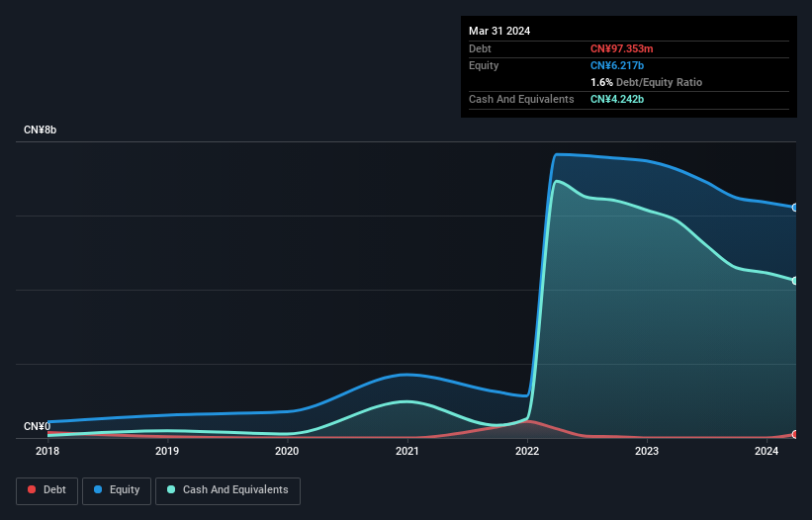Select the Equity endpoint marker on chart
This screenshot has height=520, width=812.
(x=795, y=208)
